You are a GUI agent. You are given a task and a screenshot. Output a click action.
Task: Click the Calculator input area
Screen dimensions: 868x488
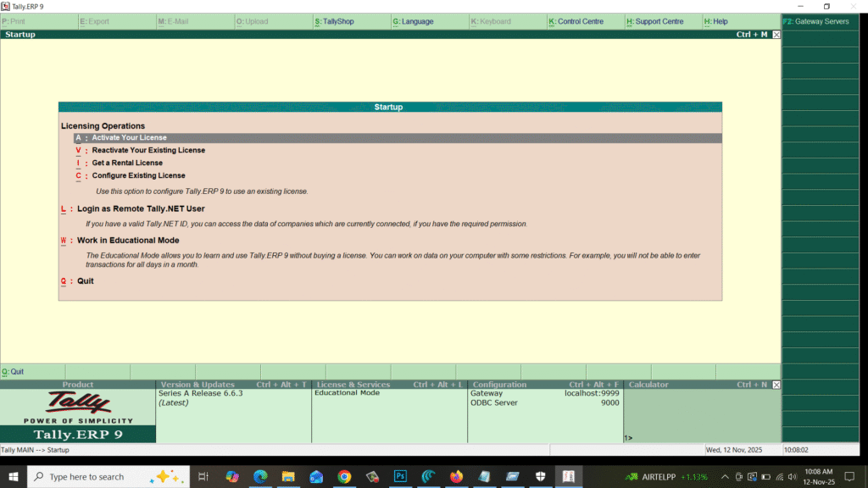pyautogui.click(x=702, y=415)
